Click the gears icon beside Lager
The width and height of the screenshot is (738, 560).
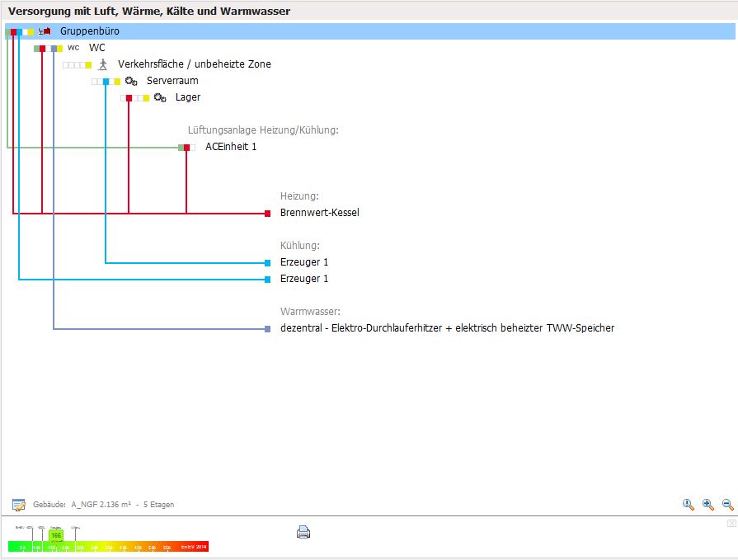tap(160, 97)
